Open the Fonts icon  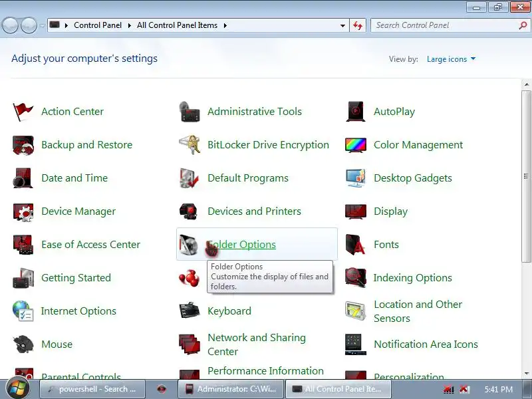coord(355,245)
